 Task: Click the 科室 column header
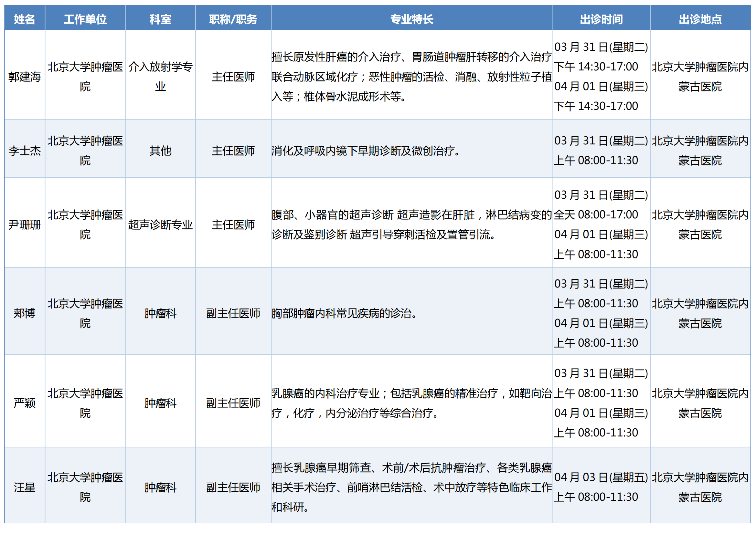[160, 19]
